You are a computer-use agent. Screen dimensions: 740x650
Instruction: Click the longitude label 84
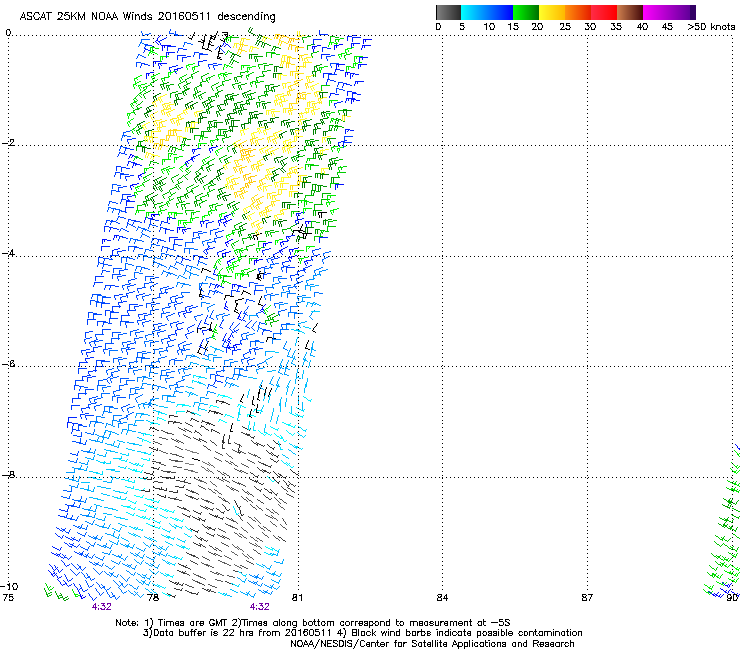click(x=442, y=598)
